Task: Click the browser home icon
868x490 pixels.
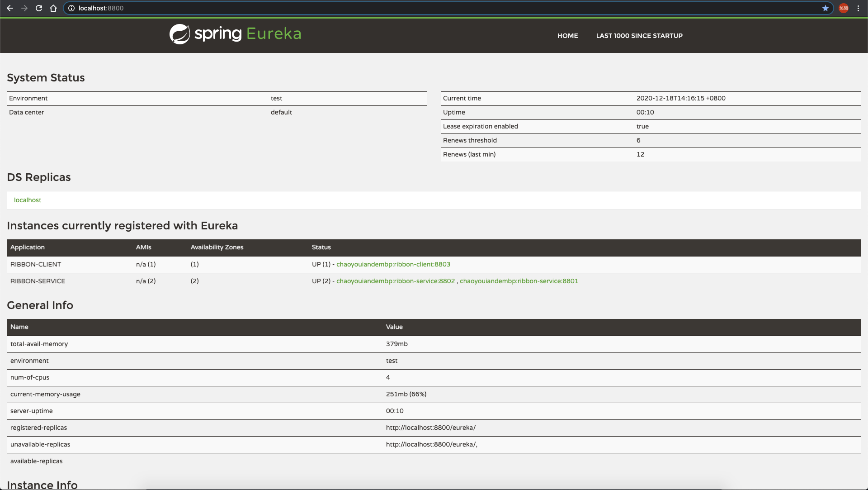Action: click(53, 8)
